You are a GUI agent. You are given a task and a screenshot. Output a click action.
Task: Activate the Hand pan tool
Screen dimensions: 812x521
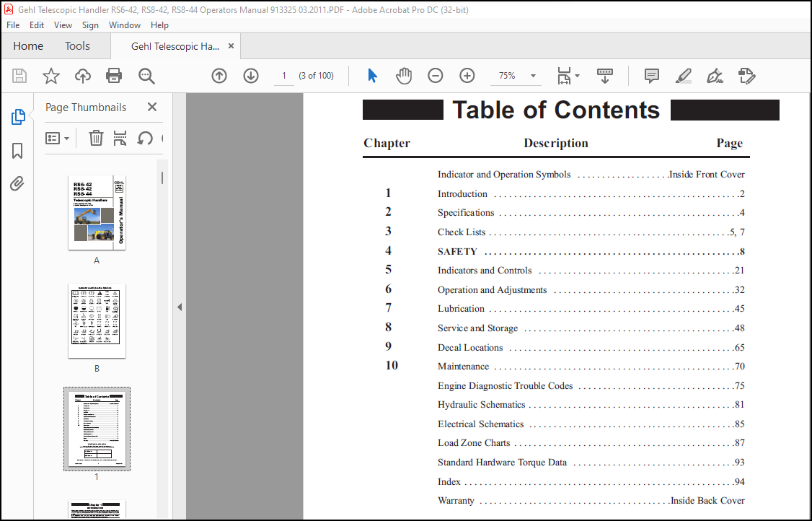404,76
